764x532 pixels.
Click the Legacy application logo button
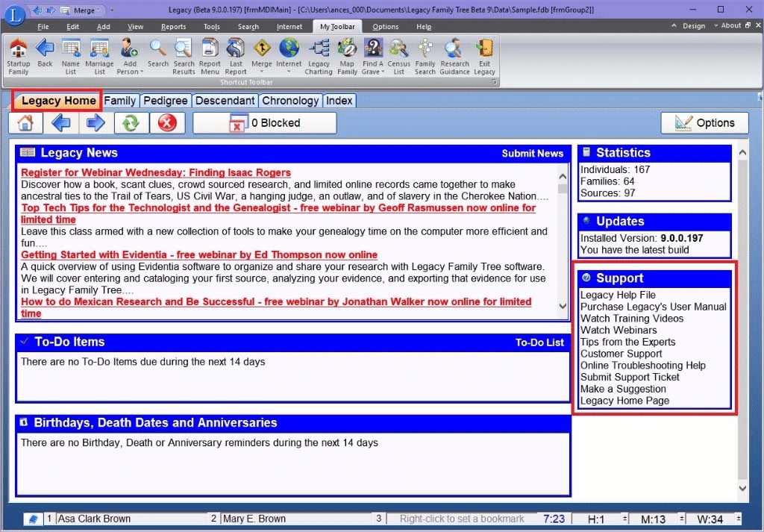click(x=15, y=14)
